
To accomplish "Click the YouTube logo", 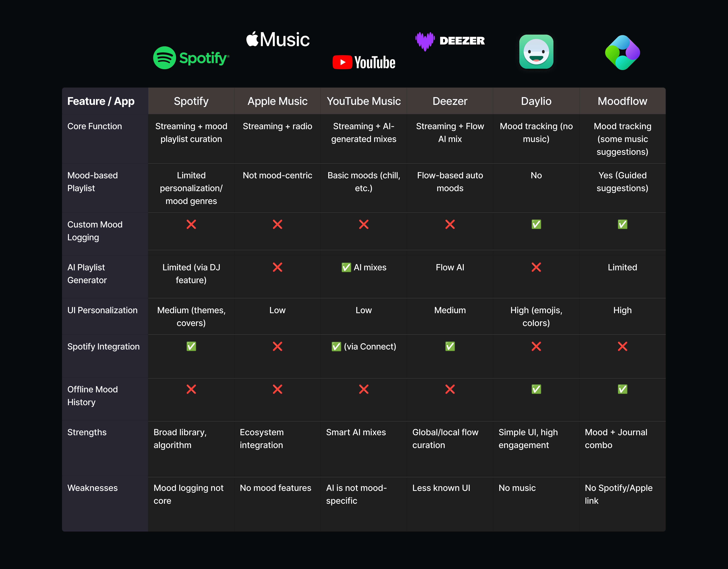I will click(x=364, y=62).
